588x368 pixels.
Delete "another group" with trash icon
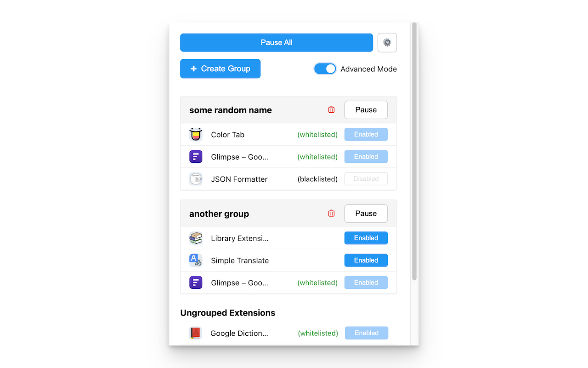pyautogui.click(x=331, y=213)
